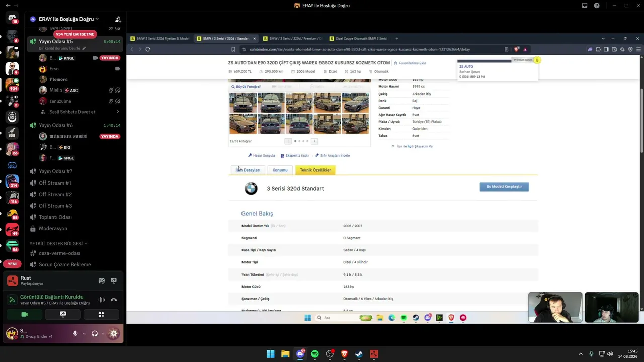
Task: Share screen from the voice panel
Action: tap(63, 314)
